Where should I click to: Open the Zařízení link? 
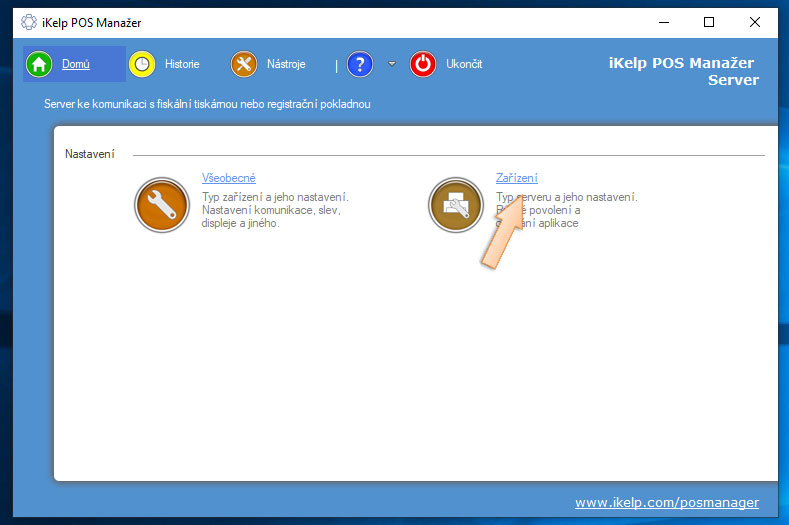(516, 178)
